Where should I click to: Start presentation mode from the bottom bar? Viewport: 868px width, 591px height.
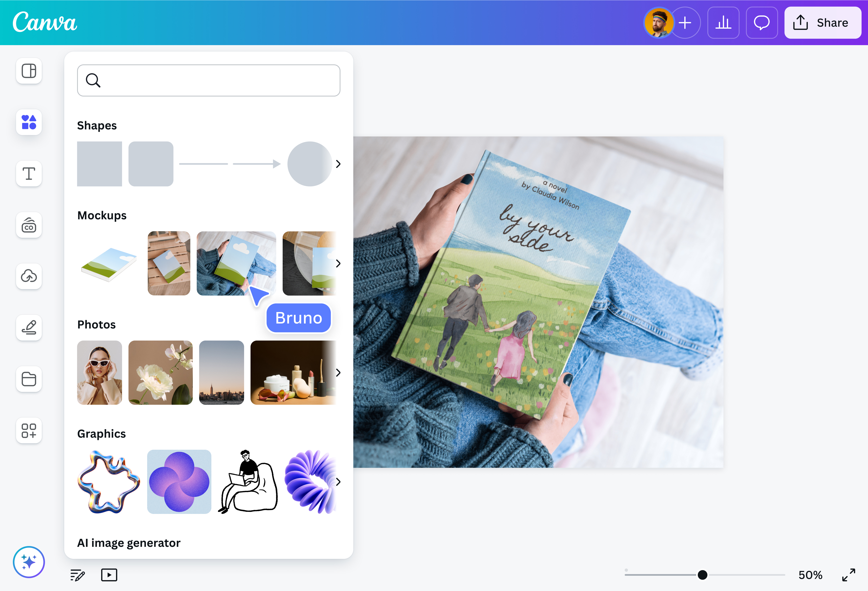[x=109, y=575]
